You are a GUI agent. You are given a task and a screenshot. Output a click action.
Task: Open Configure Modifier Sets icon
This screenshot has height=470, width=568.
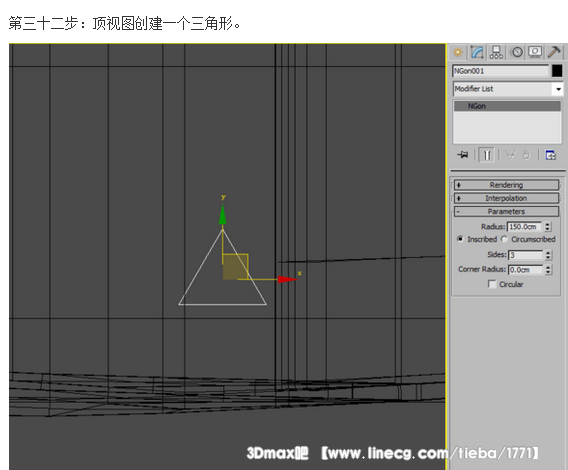tap(551, 155)
